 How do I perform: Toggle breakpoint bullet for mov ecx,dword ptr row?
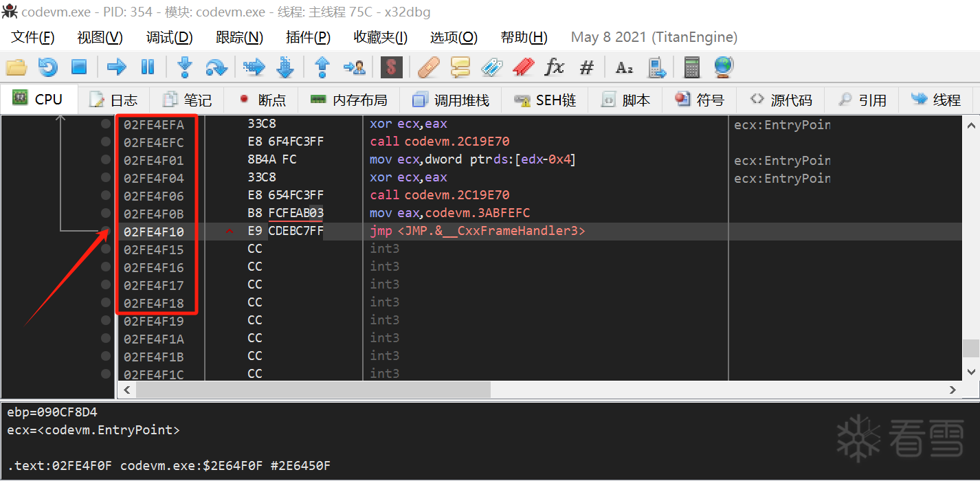[x=106, y=159]
